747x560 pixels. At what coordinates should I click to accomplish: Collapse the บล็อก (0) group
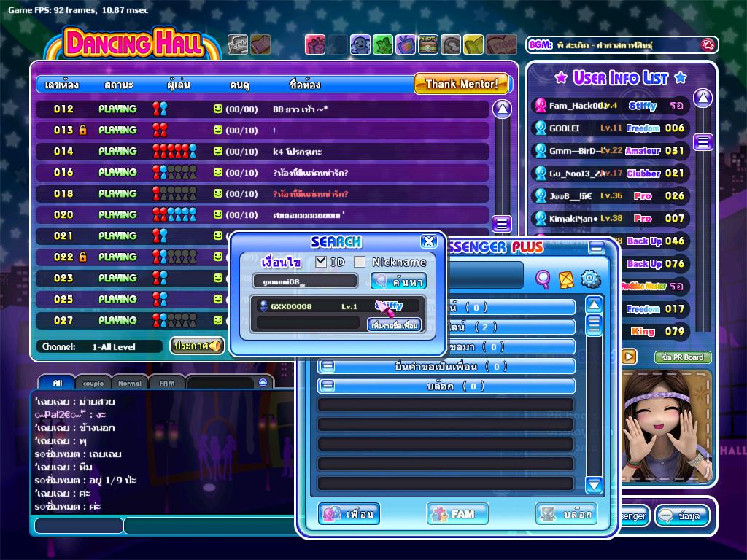(328, 386)
